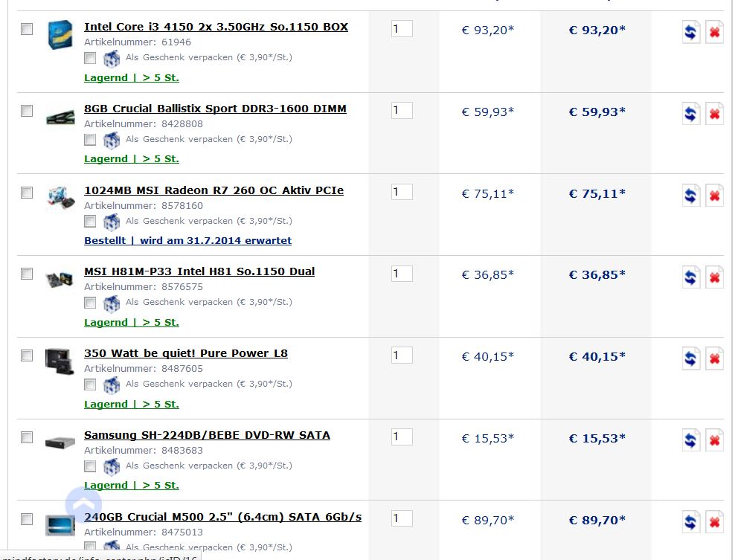This screenshot has width=735, height=560.
Task: Click MSI H81M-P33 mainboard thumbnail
Action: 60,280
